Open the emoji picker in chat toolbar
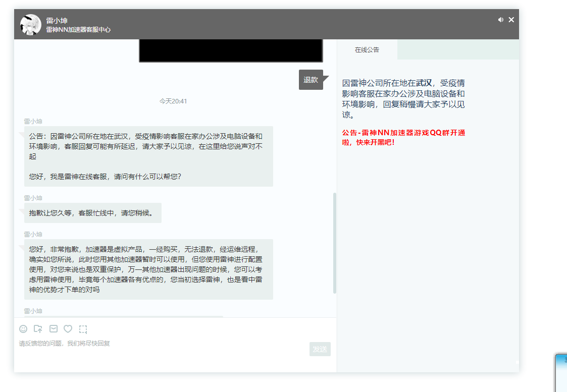This screenshot has height=392, width=567. (x=23, y=329)
